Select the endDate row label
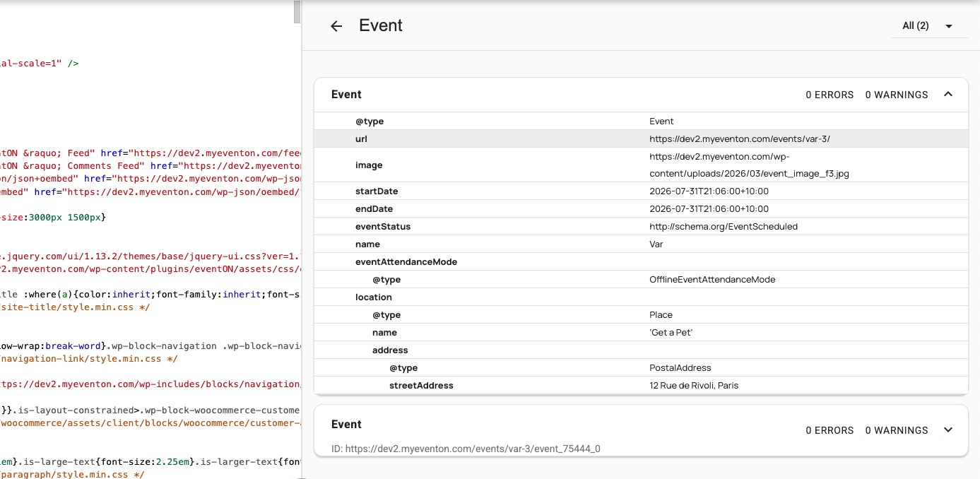980x479 pixels. click(x=374, y=209)
